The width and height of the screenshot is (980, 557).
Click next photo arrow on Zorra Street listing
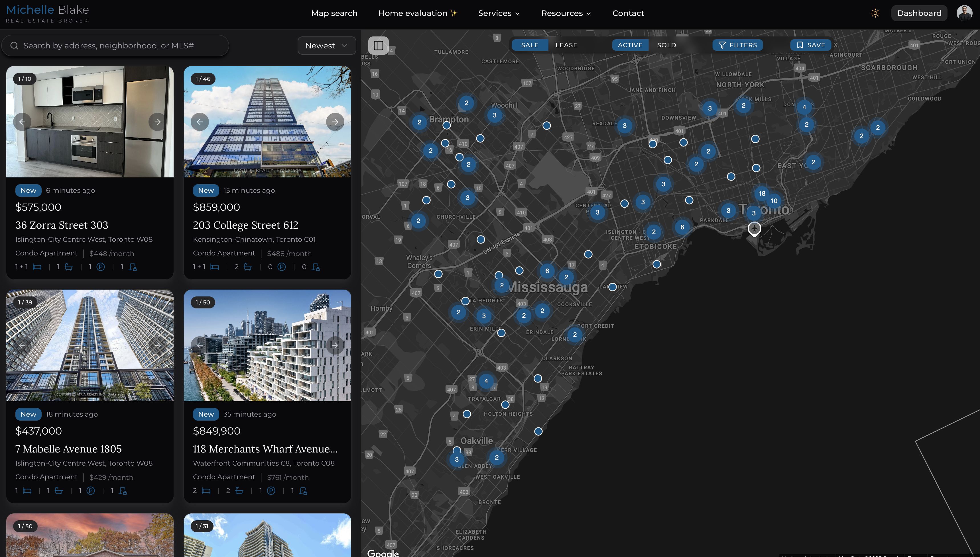(157, 122)
